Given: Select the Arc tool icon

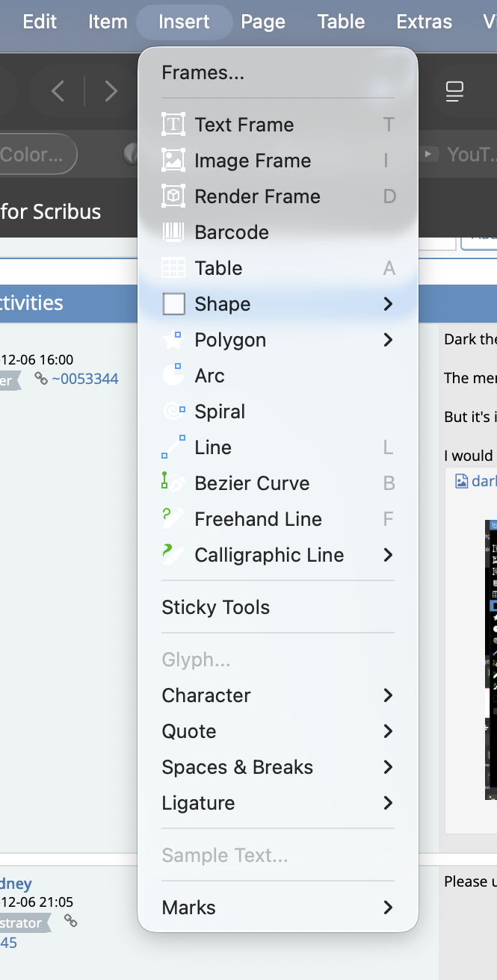Looking at the screenshot, I should pyautogui.click(x=173, y=376).
